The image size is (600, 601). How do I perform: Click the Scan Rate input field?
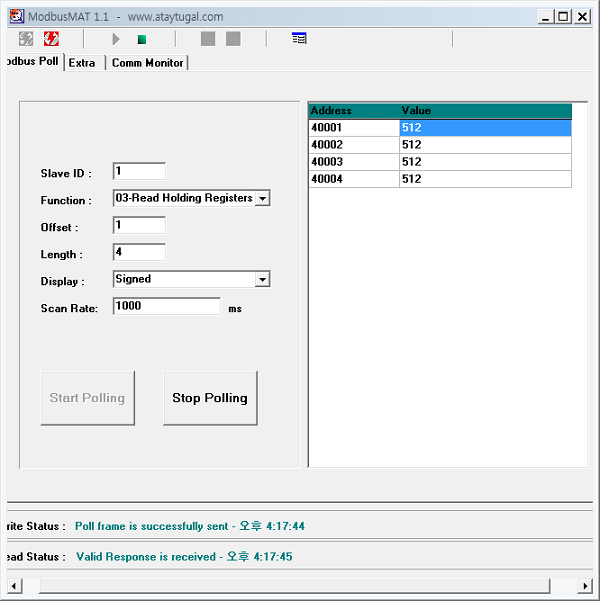tap(166, 307)
